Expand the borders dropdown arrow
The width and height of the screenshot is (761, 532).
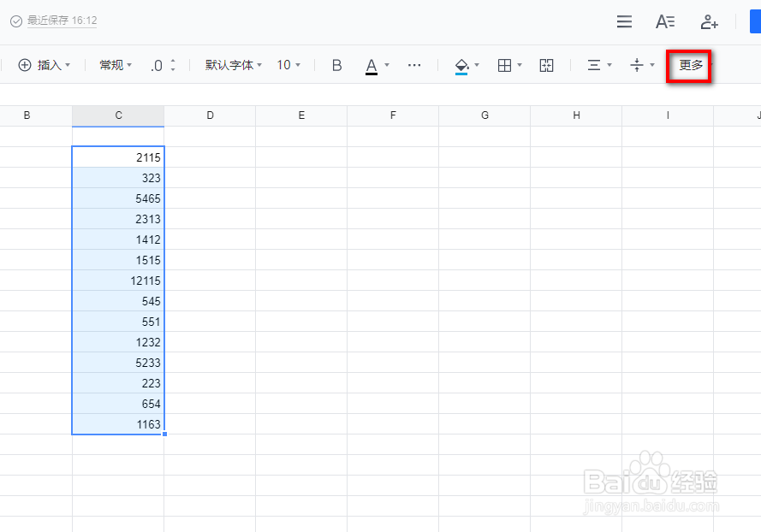pos(520,65)
